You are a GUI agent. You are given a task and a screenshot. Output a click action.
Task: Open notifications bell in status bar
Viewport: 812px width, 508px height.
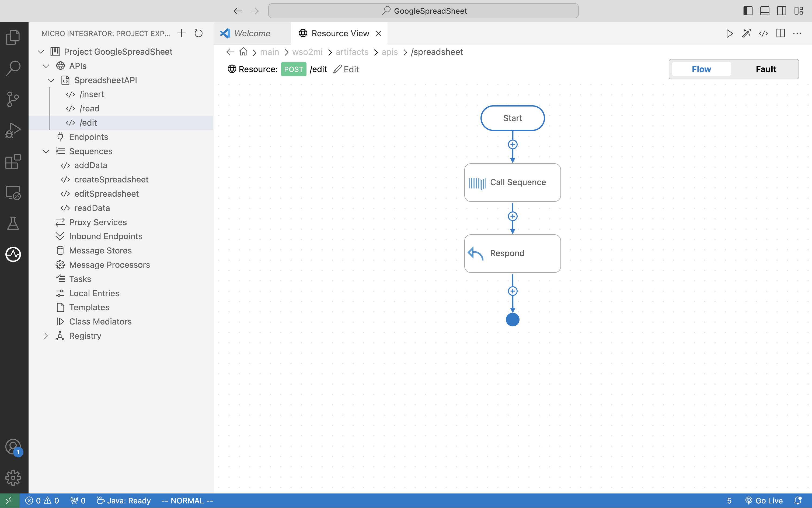coord(798,501)
